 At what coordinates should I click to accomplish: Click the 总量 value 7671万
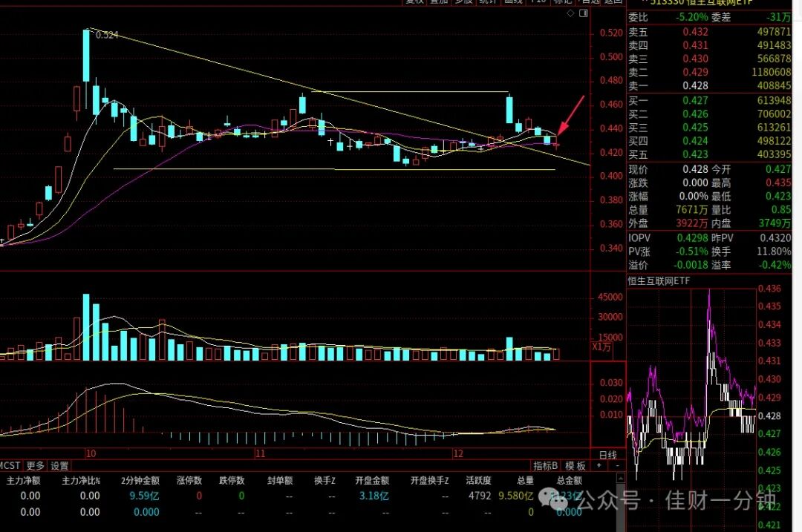692,209
